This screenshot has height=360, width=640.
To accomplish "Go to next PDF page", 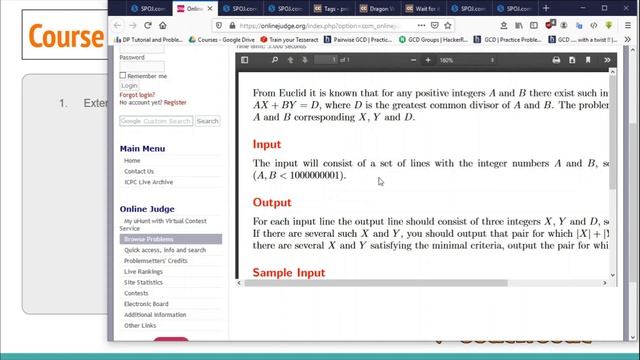I will point(304,60).
